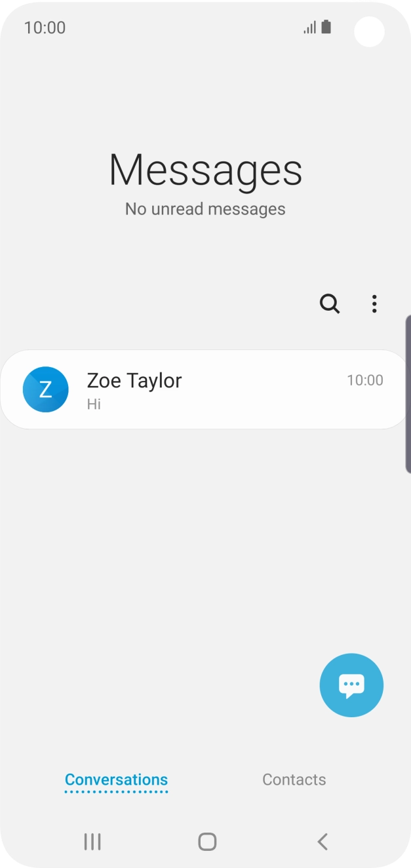The height and width of the screenshot is (868, 411).
Task: Tap the Messages header title
Action: [205, 169]
